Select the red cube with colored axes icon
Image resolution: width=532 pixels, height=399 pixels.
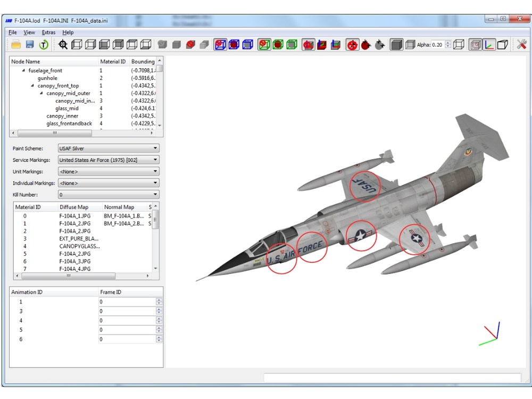(322, 45)
